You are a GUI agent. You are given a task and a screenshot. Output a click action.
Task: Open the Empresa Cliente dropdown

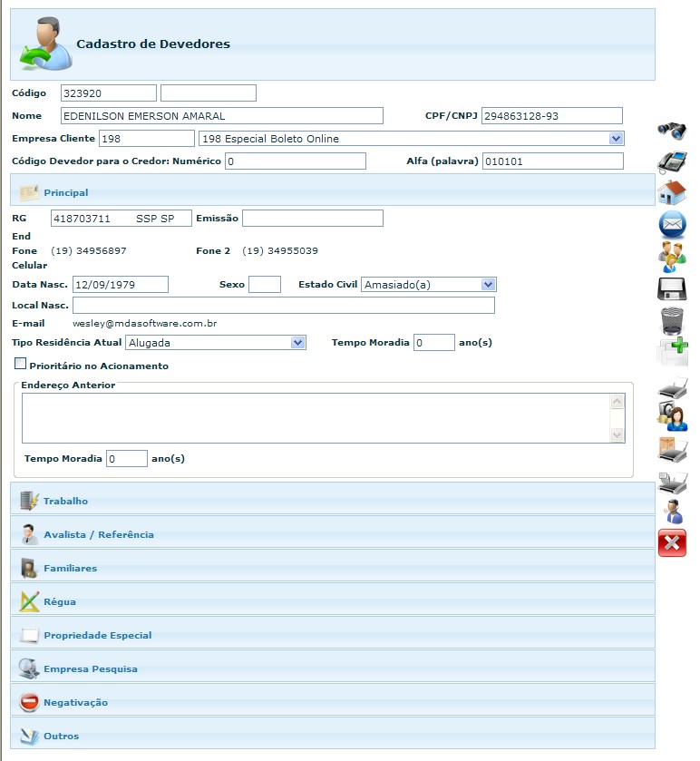(x=616, y=138)
